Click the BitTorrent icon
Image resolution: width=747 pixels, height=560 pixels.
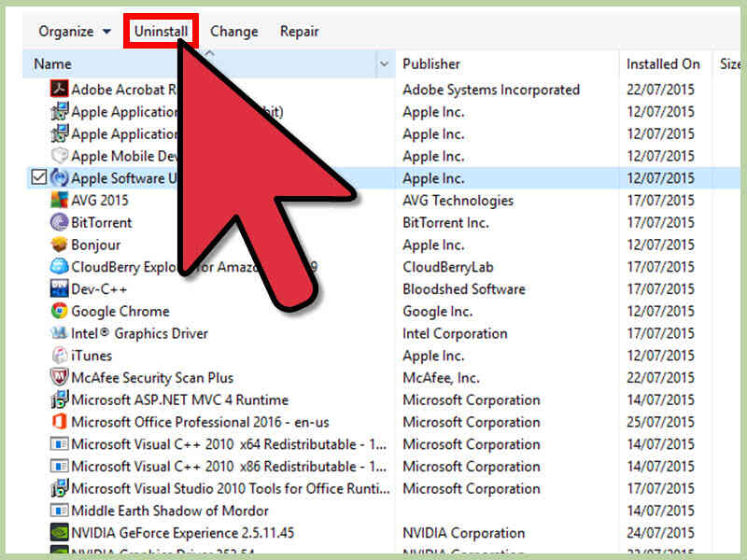point(59,222)
